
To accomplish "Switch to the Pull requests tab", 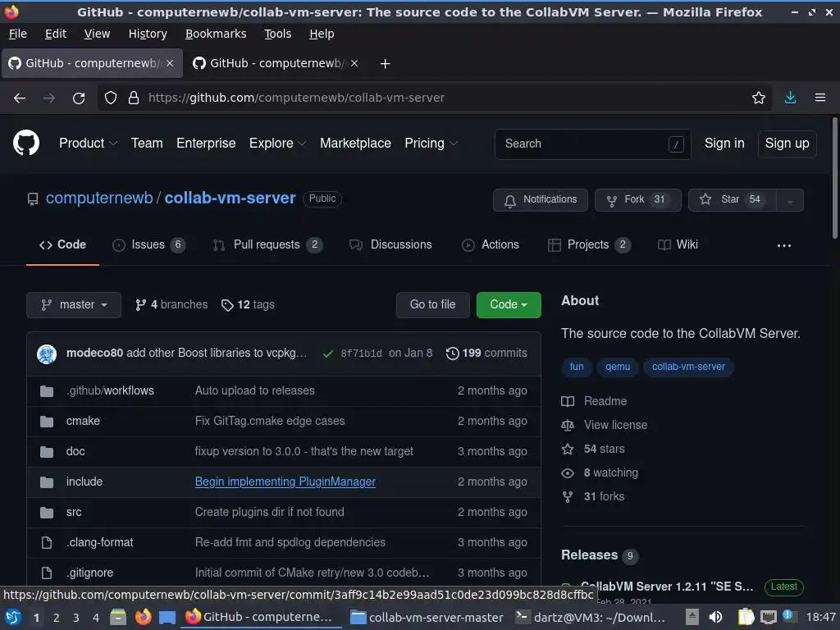I will (x=267, y=244).
